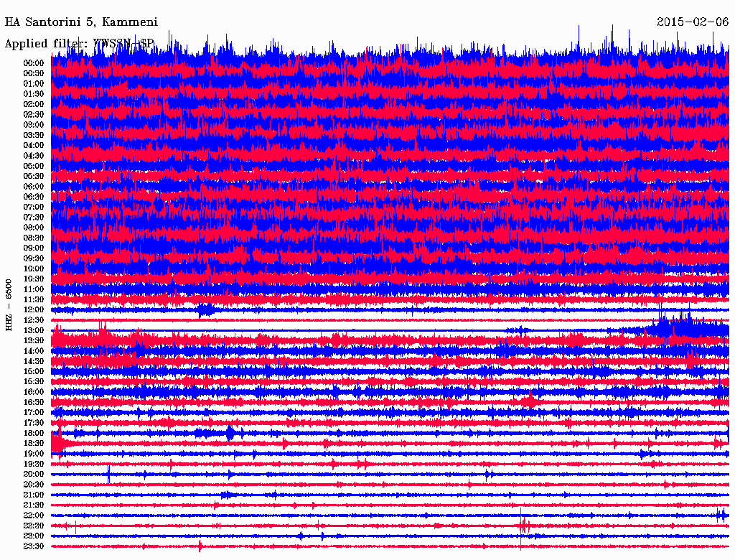Select the 08:30 time label
Image resolution: width=735 pixels, height=560 pixels.
tap(34, 238)
